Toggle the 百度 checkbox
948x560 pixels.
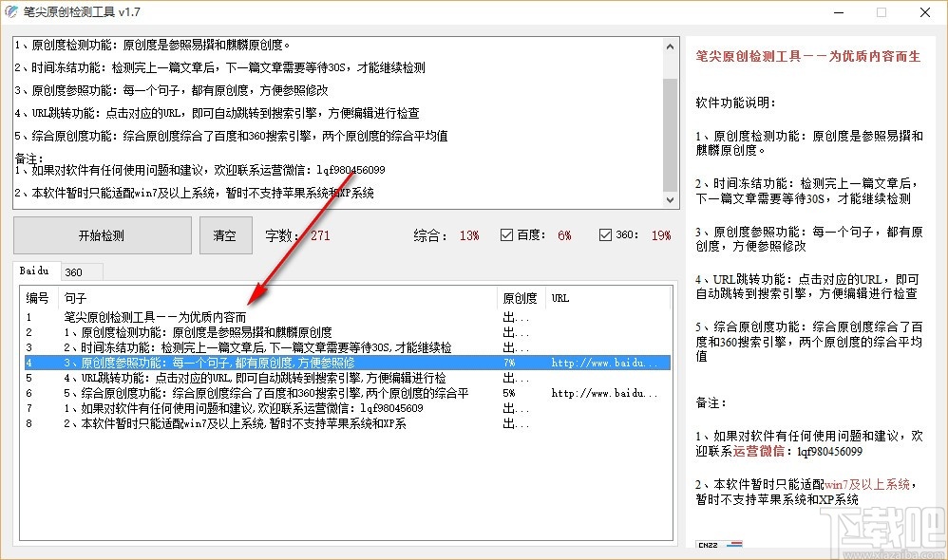tap(506, 235)
